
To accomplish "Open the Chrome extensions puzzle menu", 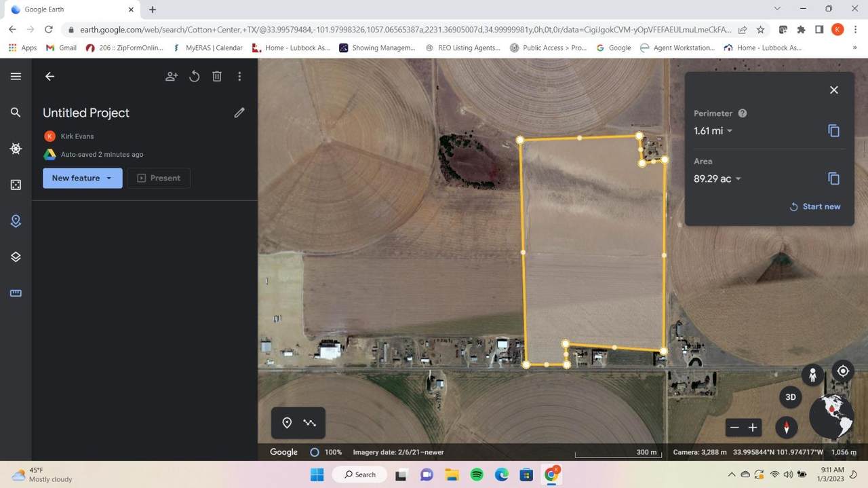I will (x=801, y=30).
